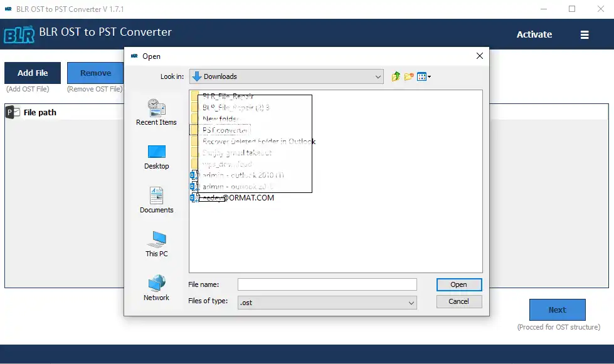Image resolution: width=614 pixels, height=364 pixels.
Task: Select the PST converter folder
Action: (226, 130)
